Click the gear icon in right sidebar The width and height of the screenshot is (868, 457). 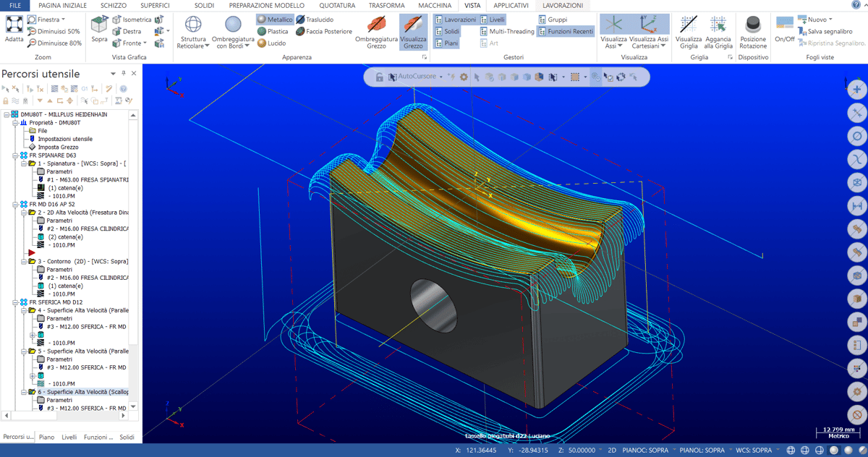(857, 391)
